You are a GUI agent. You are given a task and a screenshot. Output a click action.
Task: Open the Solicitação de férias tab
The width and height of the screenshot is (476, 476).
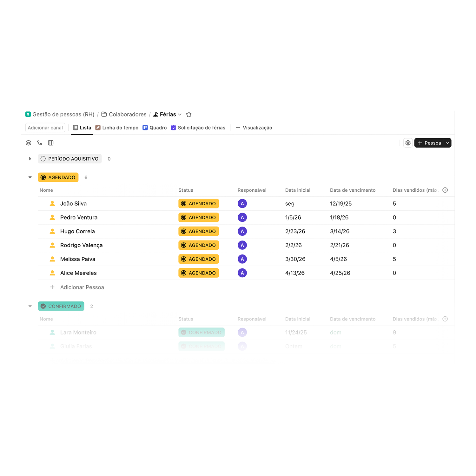[x=198, y=128]
